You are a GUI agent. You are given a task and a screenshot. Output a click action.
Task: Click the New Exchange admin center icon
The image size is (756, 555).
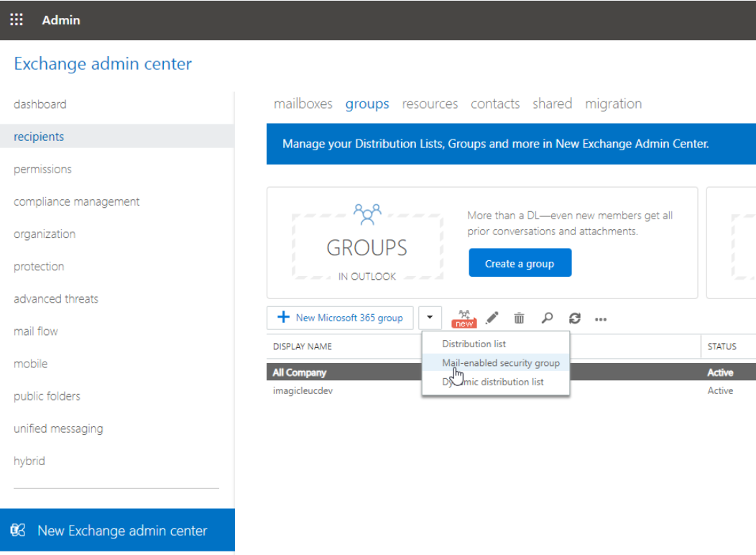pos(18,530)
